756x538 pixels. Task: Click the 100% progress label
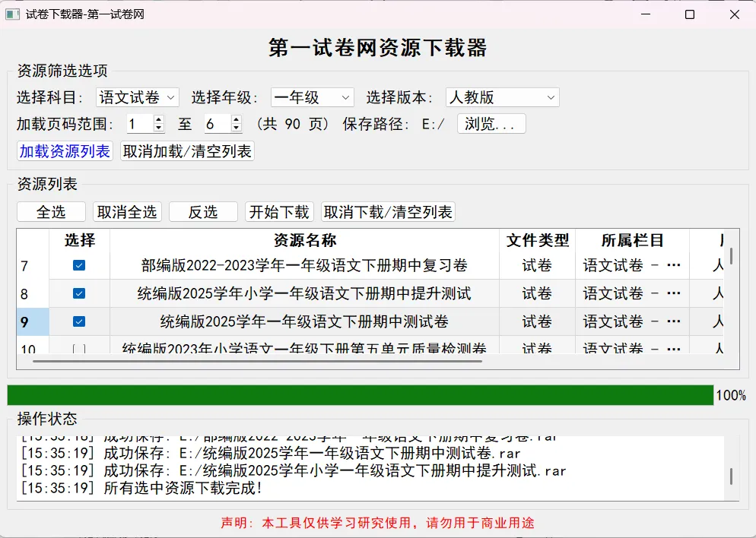(731, 395)
